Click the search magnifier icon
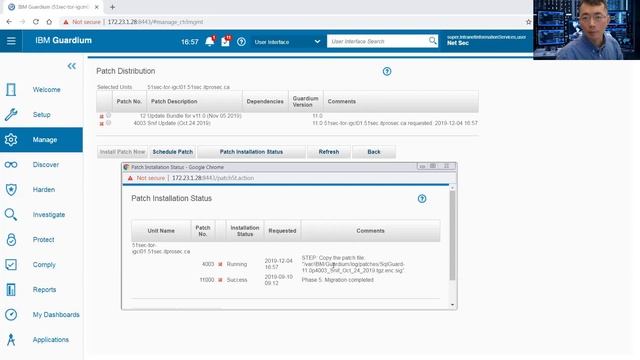 click(x=433, y=41)
